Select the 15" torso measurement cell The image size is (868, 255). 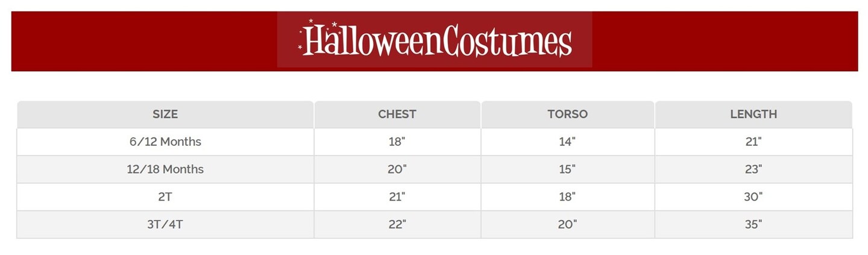[567, 169]
